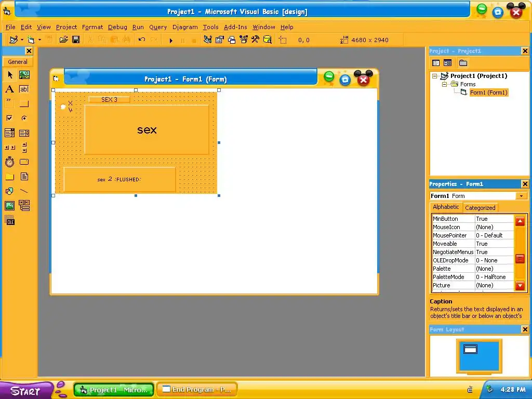532x399 pixels.
Task: Start the program with Run arrow
Action: tap(171, 40)
